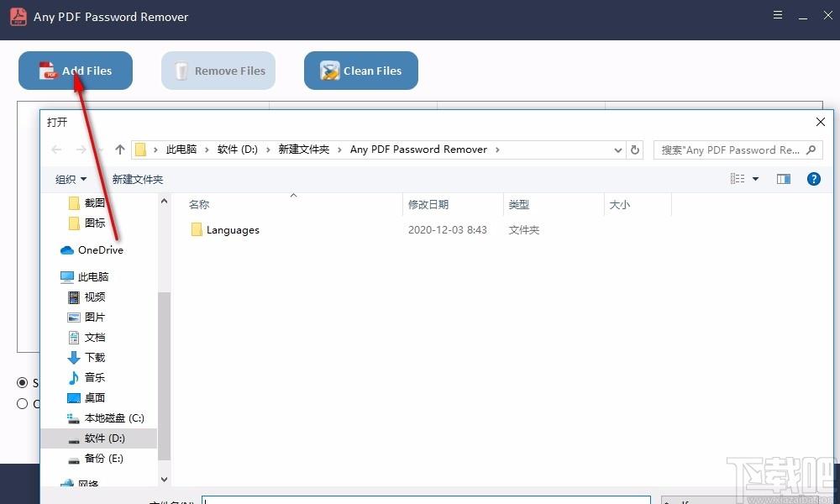Expand breadcrumb arrow after Any PDF Password Remover
This screenshot has height=504, width=840.
click(x=497, y=150)
